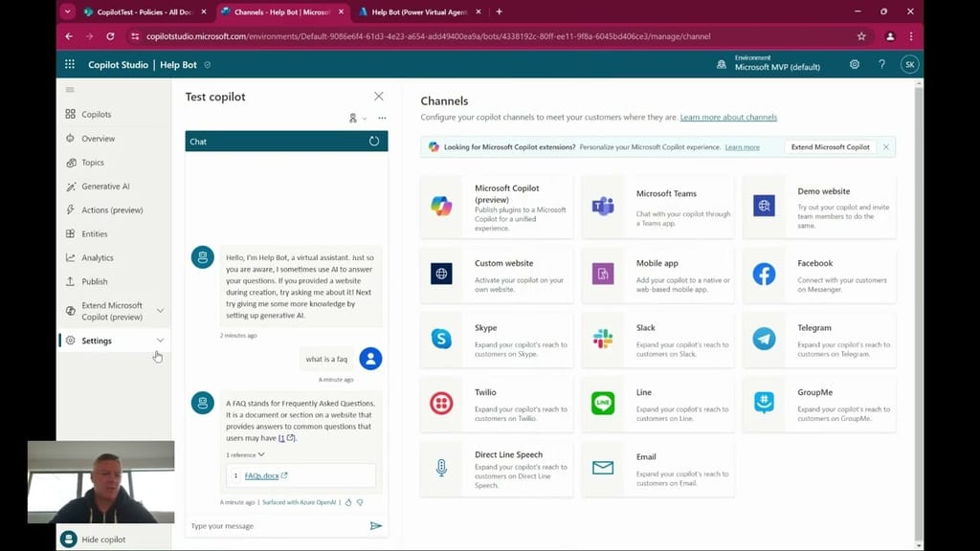Screen dimensions: 980x551
Task: Reset the test chat conversation
Action: [x=374, y=142]
